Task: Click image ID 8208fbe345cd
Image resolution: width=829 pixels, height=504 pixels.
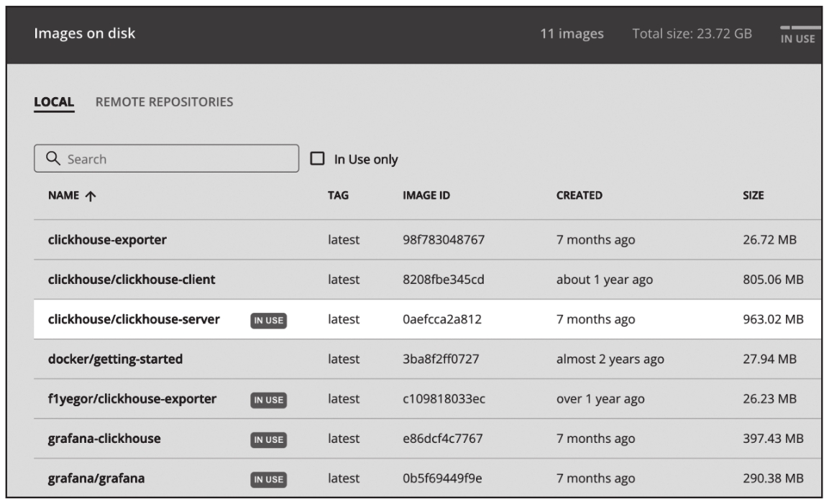Action: (443, 279)
